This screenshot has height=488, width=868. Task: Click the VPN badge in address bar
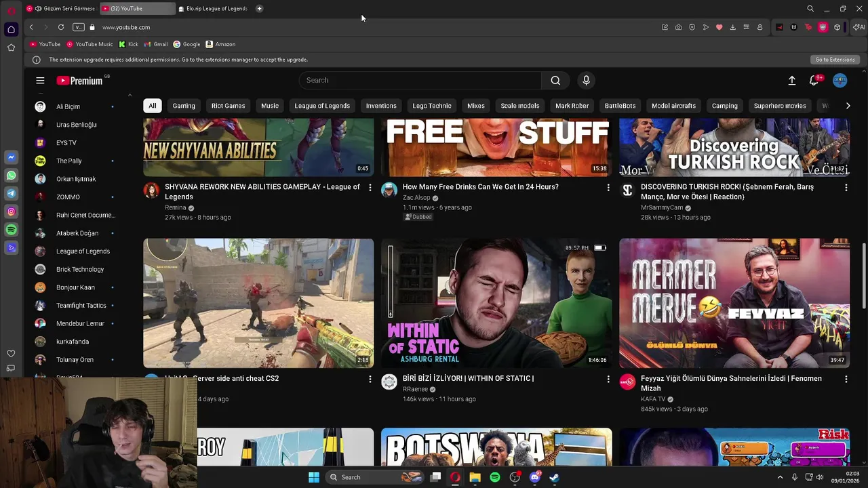coord(79,27)
